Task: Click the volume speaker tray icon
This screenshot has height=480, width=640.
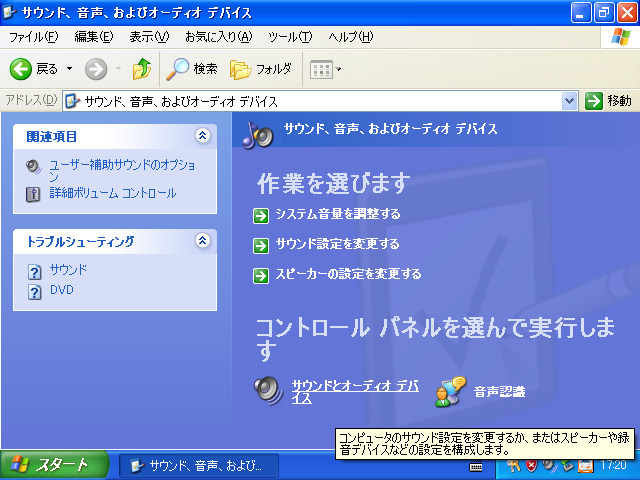Action: [x=549, y=466]
